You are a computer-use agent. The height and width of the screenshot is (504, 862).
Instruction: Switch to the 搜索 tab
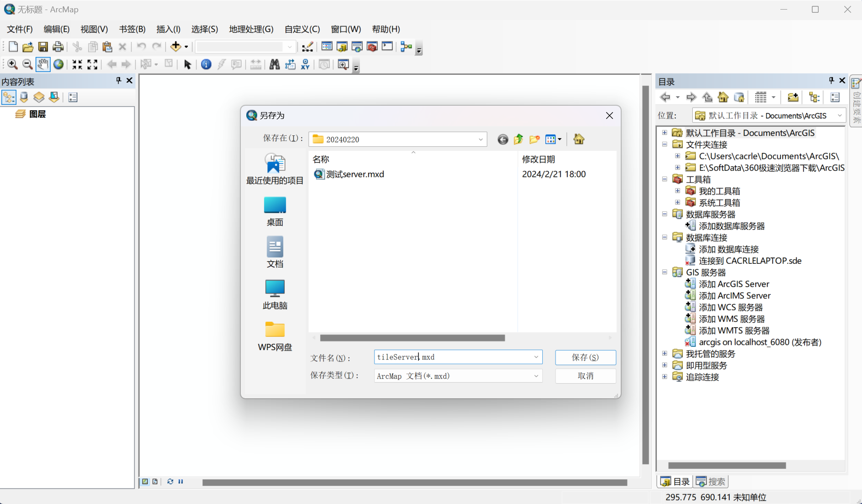pyautogui.click(x=711, y=482)
